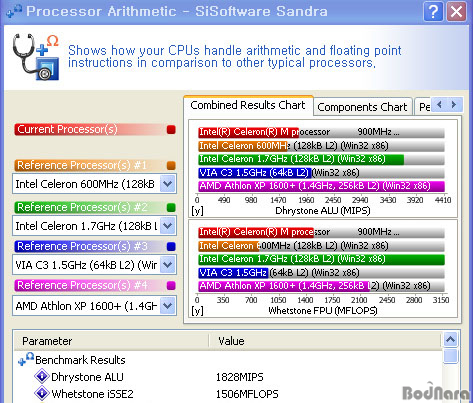This screenshot has width=473, height=403.
Task: Select the Combined Results Chart tab
Action: point(248,105)
